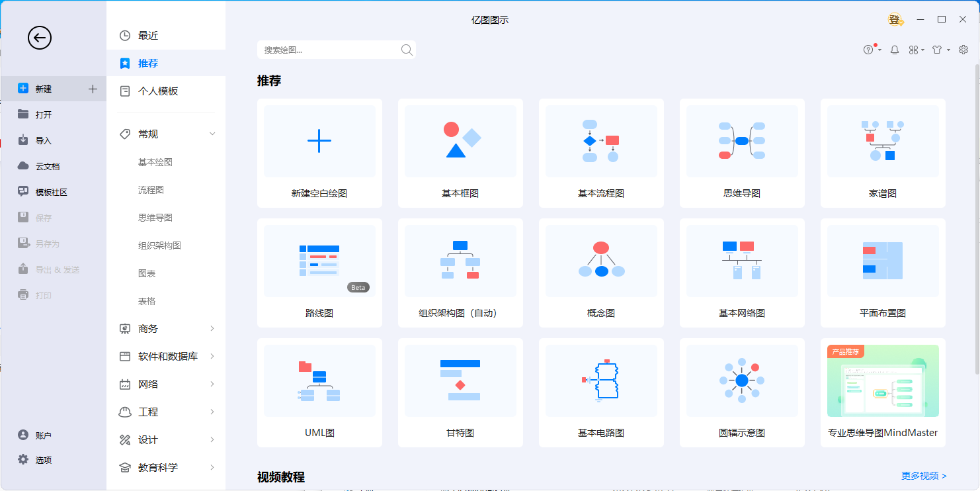Click the settings gear in the top-right corner
The width and height of the screenshot is (980, 491).
[x=963, y=50]
